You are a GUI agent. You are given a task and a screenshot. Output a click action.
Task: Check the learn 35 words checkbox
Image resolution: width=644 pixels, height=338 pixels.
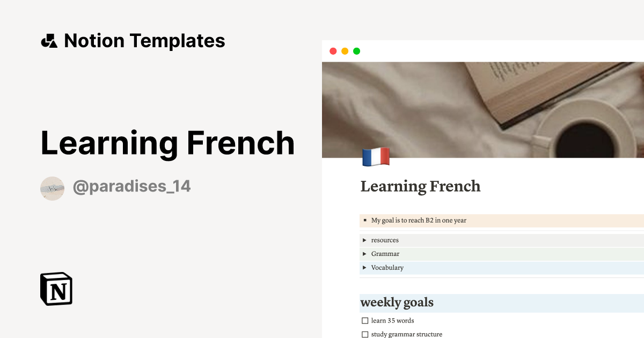(x=364, y=320)
